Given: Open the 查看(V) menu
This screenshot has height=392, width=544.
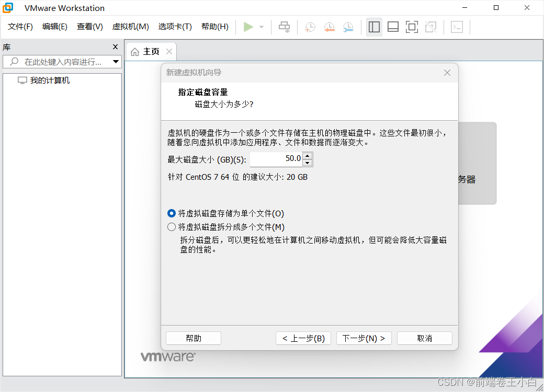Looking at the screenshot, I should (90, 27).
